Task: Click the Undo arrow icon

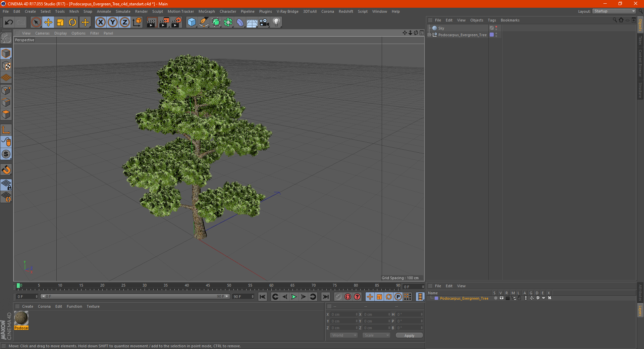Action: 9,22
